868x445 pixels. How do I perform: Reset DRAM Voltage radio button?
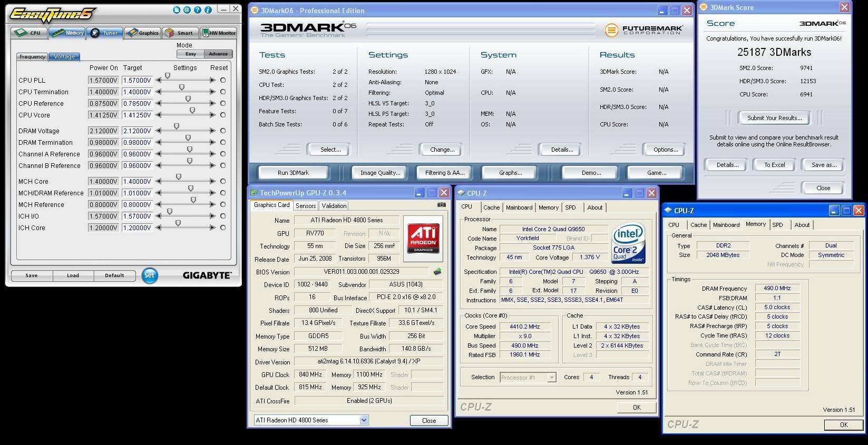click(x=223, y=131)
